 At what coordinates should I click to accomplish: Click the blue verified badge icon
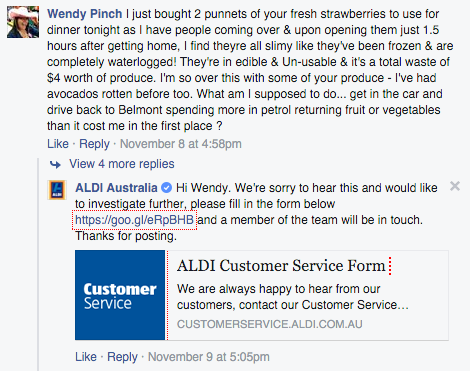tap(166, 188)
